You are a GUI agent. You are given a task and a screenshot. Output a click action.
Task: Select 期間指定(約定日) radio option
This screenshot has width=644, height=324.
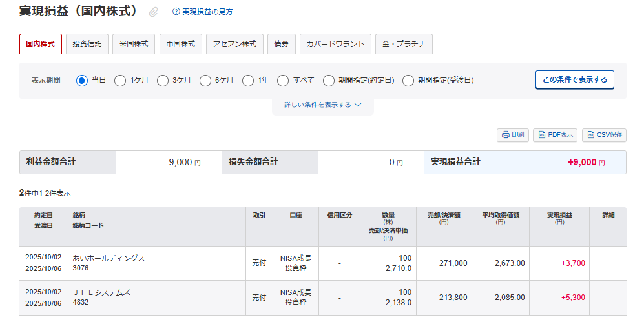pyautogui.click(x=329, y=81)
